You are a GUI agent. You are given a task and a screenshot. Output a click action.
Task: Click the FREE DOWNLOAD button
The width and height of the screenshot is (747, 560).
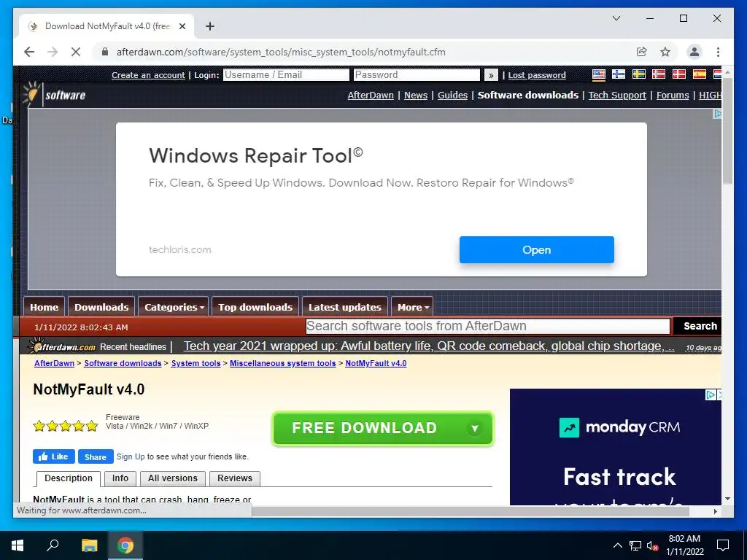(382, 428)
